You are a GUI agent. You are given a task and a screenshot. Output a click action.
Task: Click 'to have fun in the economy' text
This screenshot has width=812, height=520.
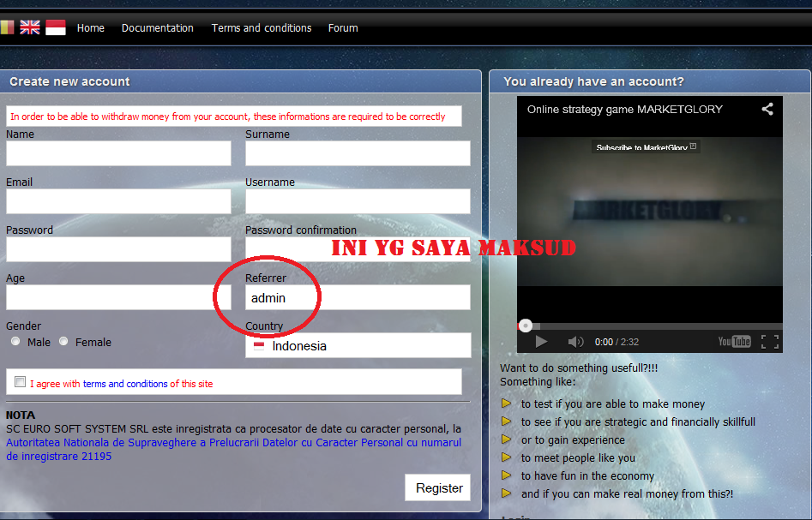587,476
